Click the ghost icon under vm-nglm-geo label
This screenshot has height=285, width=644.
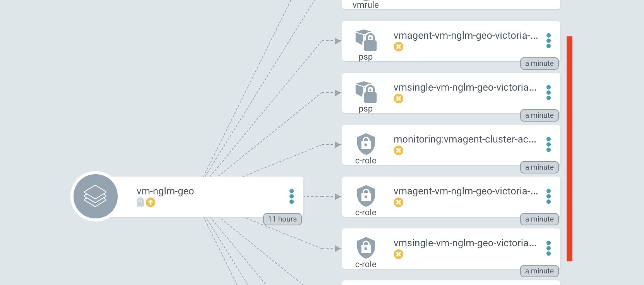140,202
